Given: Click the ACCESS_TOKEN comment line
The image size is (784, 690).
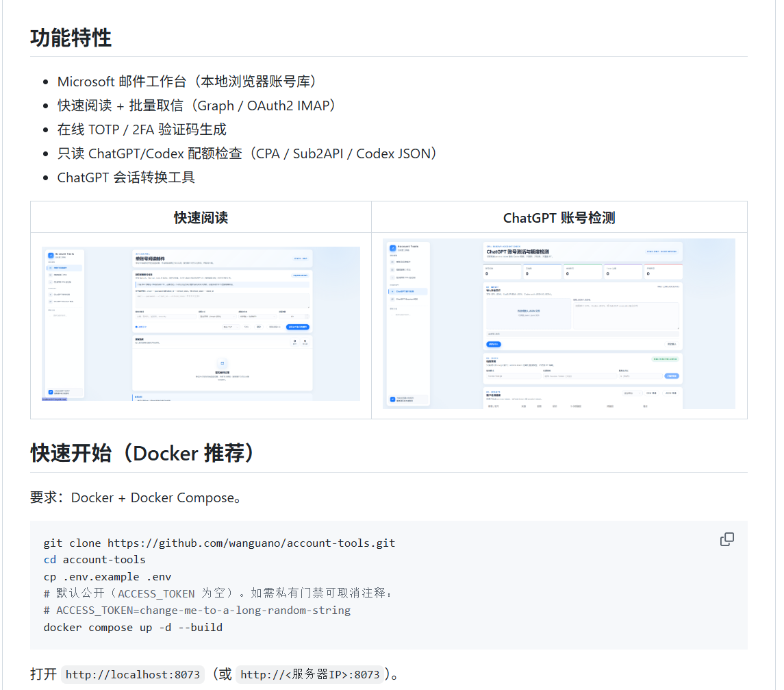Looking at the screenshot, I should coord(197,611).
